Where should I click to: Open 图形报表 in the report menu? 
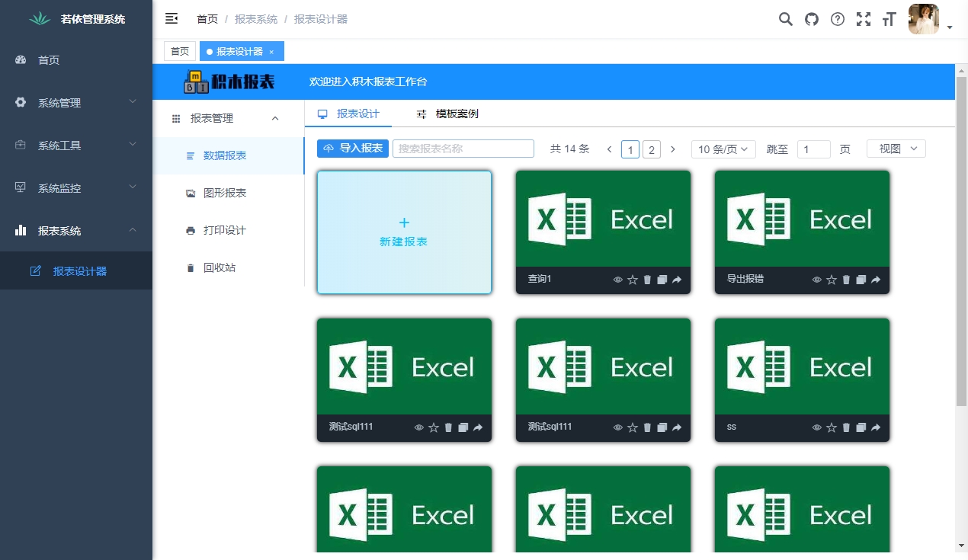(x=229, y=193)
